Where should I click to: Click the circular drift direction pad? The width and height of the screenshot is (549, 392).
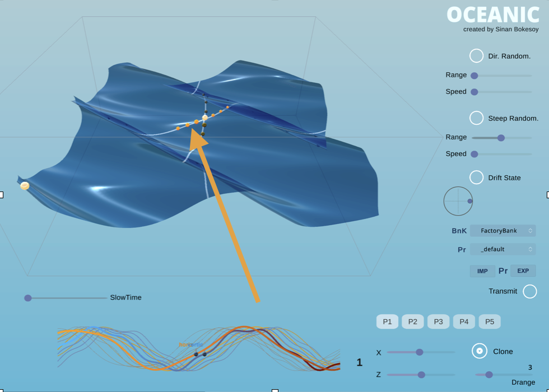tap(458, 201)
